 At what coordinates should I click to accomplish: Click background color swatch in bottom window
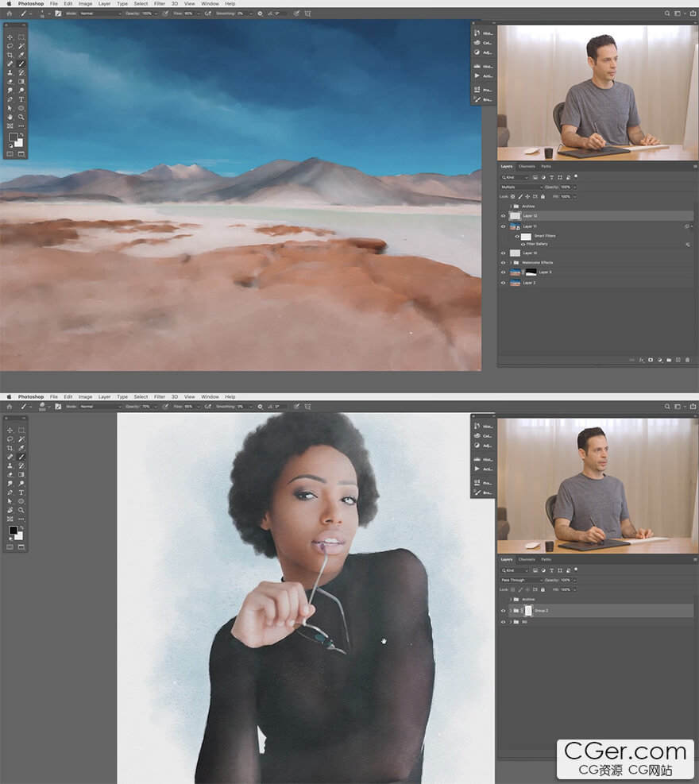click(x=20, y=536)
